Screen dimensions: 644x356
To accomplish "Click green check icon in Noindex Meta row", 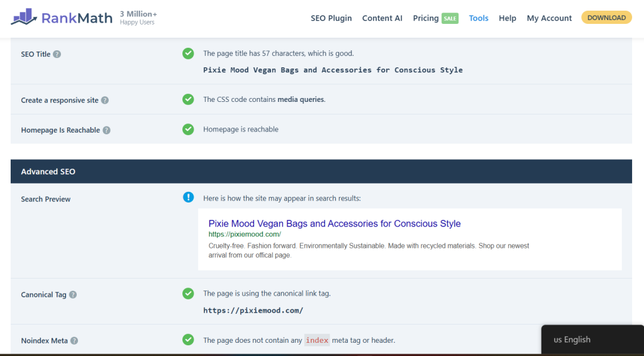I will (188, 340).
